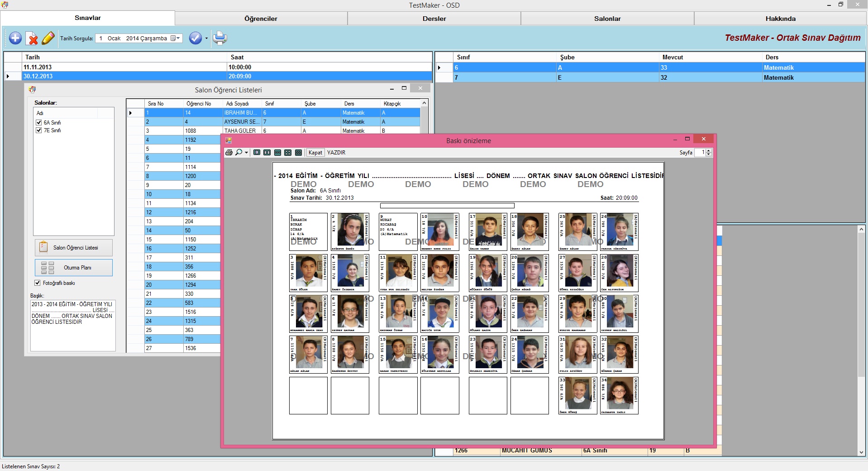Click the Kapat button in print preview
868x471 pixels.
(315, 153)
